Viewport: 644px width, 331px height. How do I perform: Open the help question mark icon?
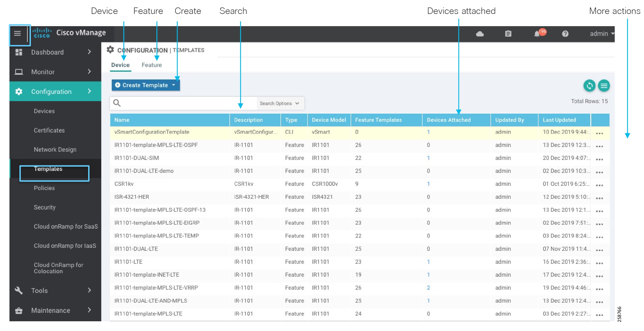pos(565,34)
